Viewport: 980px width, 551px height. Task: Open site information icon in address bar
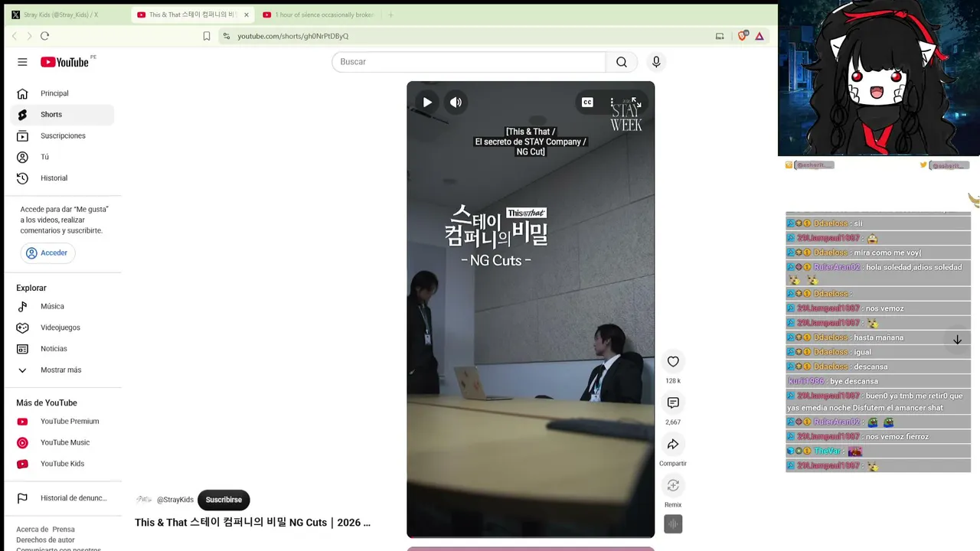226,36
